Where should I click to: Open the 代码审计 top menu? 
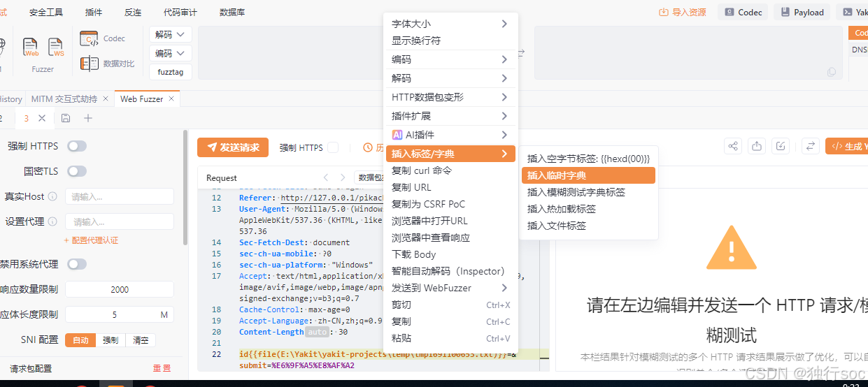(x=180, y=13)
